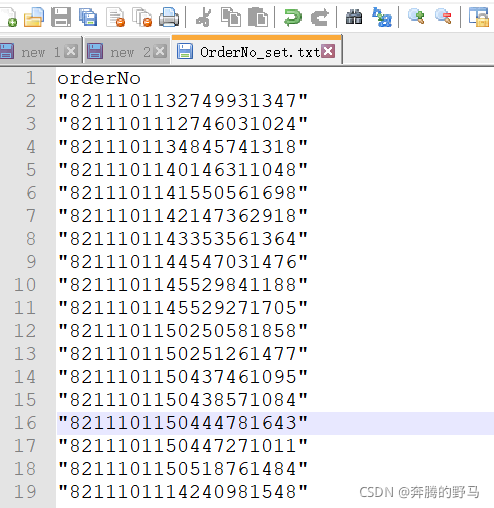Image resolution: width=494 pixels, height=508 pixels.
Task: Click the value "821110114552927​1705"
Action: click(x=183, y=308)
